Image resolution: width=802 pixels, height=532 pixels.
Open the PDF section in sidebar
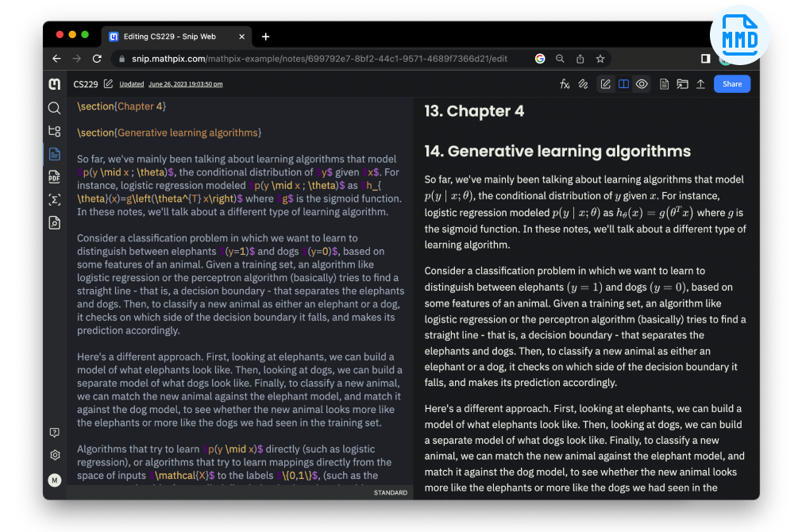coord(54,177)
